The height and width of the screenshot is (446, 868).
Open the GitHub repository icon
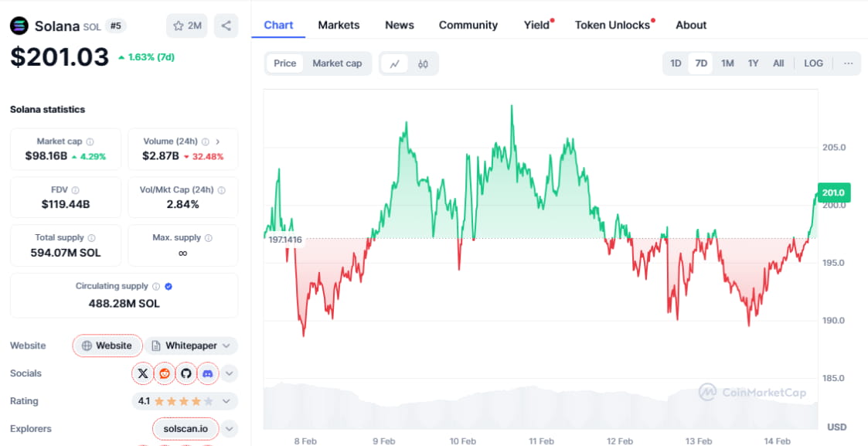click(186, 373)
